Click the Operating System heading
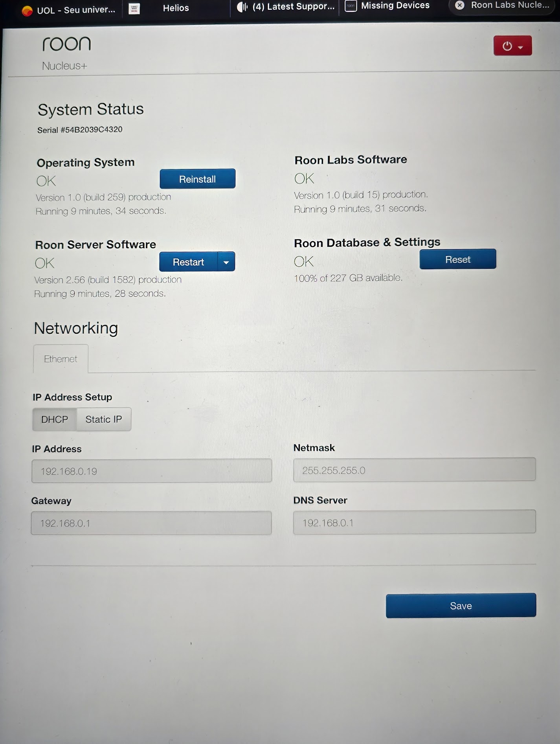 tap(86, 162)
